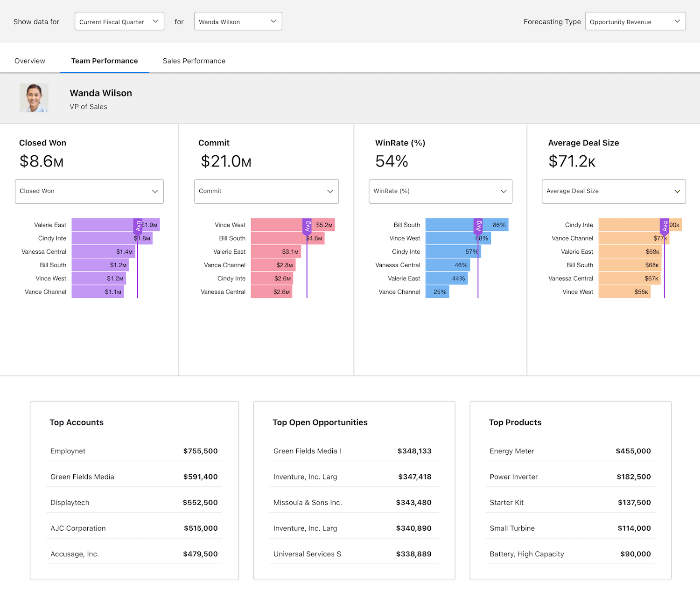Switch to the Overview tab
700x610 pixels.
point(30,61)
